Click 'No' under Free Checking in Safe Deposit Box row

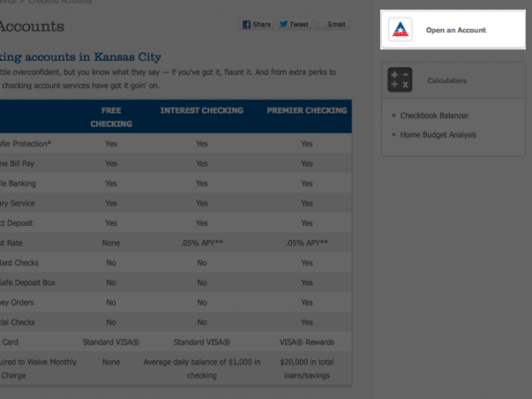click(111, 282)
